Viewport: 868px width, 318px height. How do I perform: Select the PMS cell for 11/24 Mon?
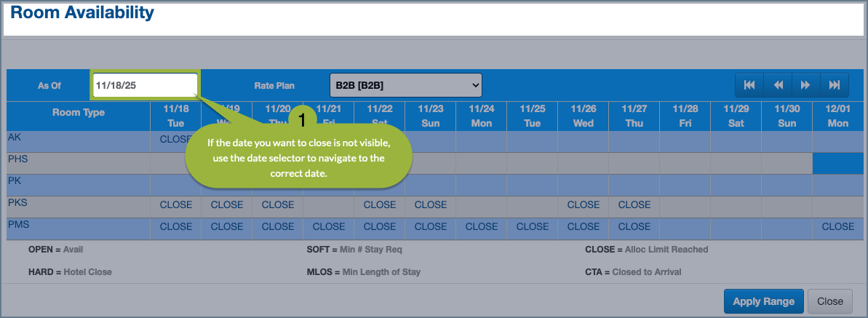482,227
